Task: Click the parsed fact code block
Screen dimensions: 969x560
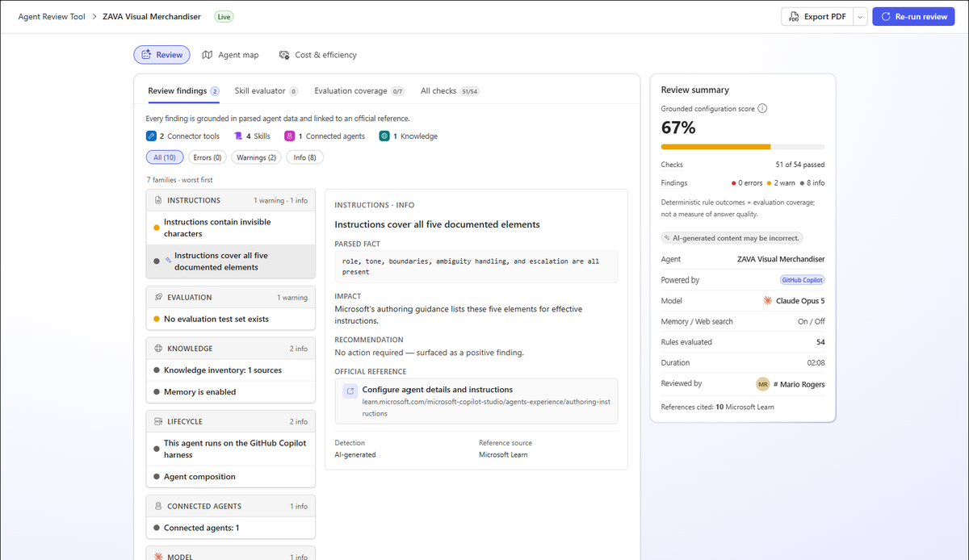Action: (476, 266)
